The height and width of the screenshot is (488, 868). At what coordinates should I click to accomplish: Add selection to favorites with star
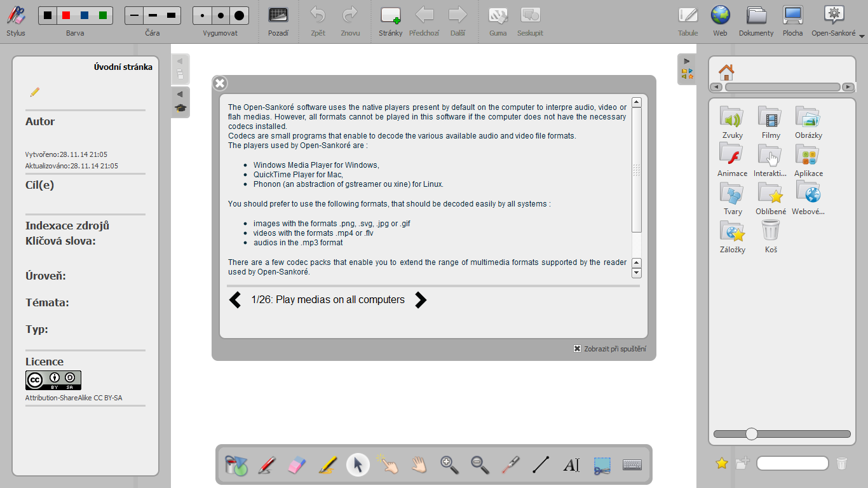[x=721, y=463]
